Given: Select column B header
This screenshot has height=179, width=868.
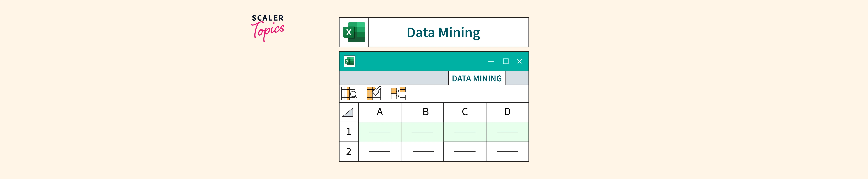Looking at the screenshot, I should coord(426,112).
